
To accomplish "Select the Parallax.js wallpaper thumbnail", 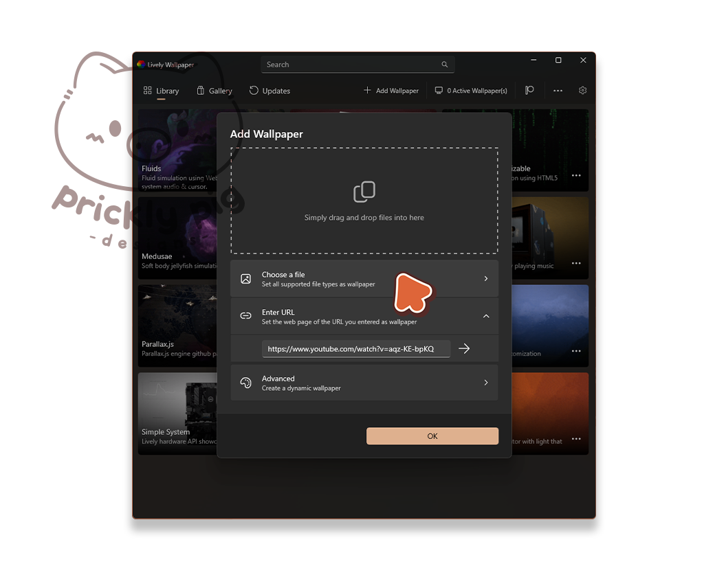I will click(x=178, y=326).
